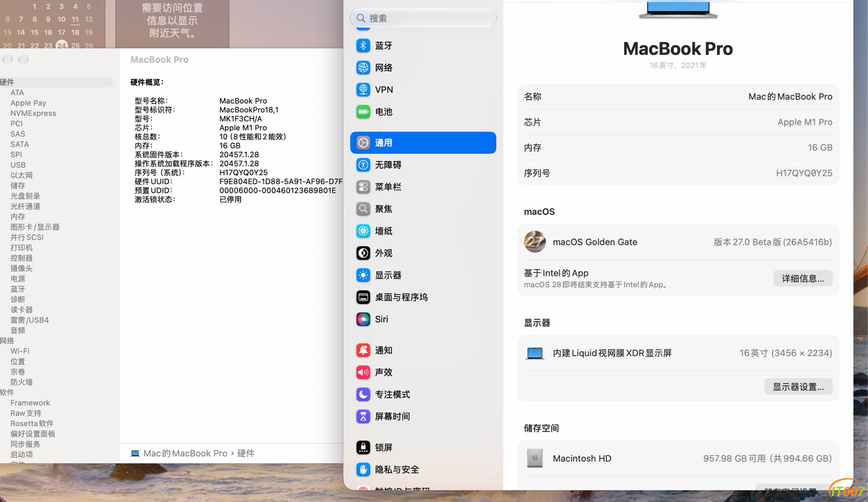The height and width of the screenshot is (502, 868).
Task: Click the Siri icon
Action: tap(363, 319)
